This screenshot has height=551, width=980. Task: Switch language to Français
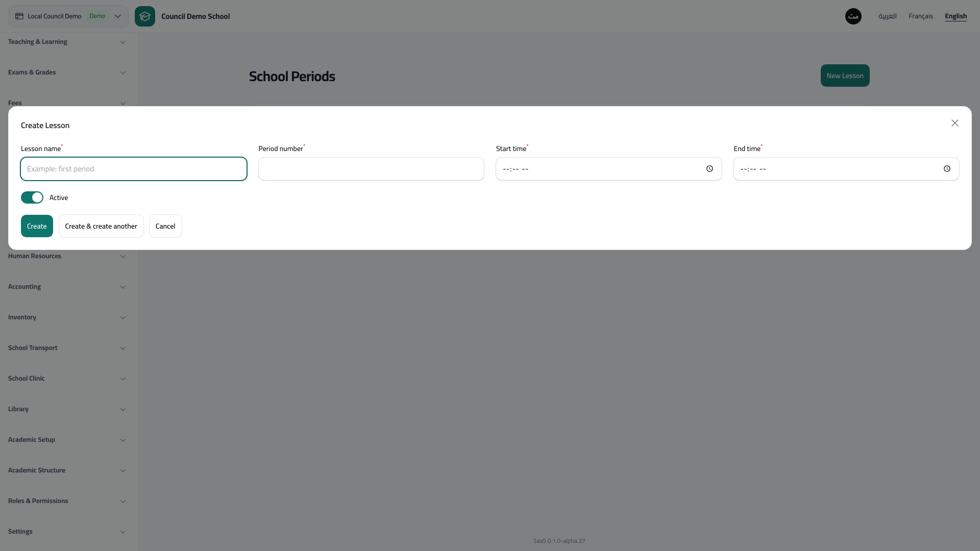(921, 16)
